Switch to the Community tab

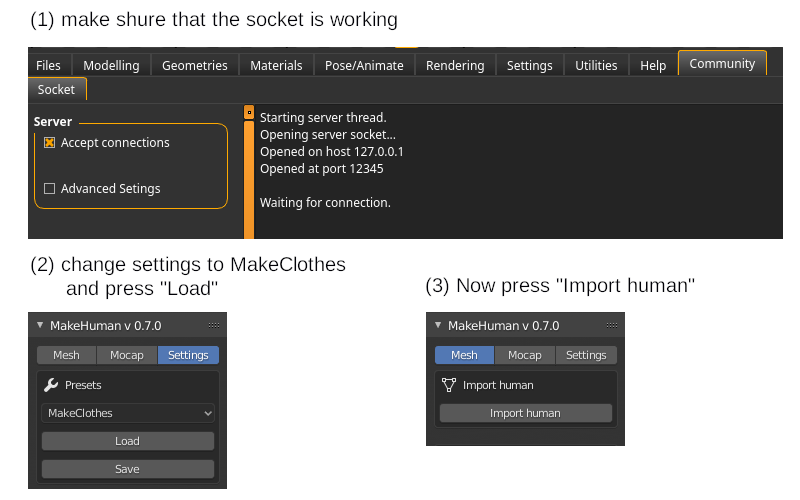(x=722, y=64)
